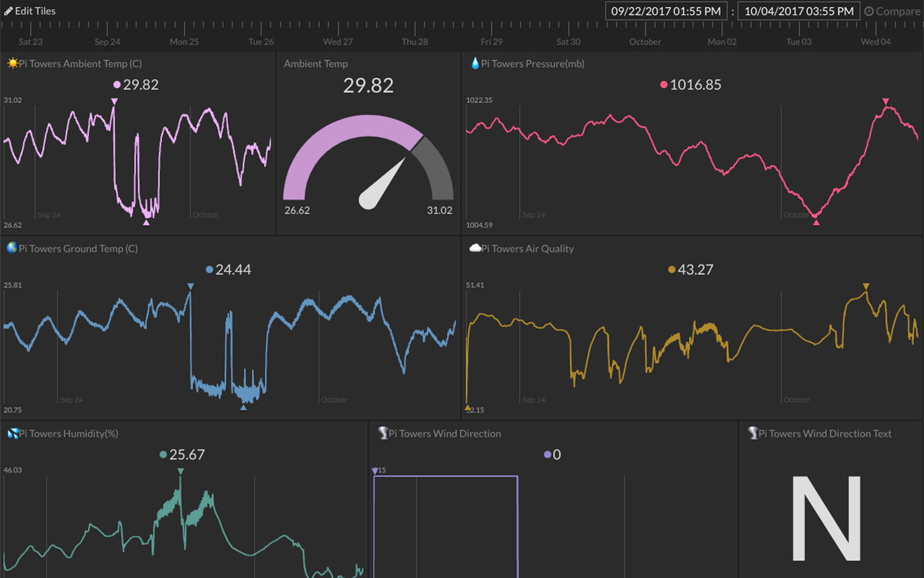Select Thu 28 on the timeline

coord(415,42)
